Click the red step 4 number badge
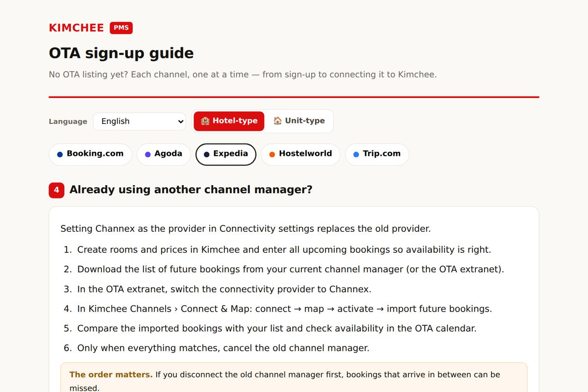 (x=56, y=190)
